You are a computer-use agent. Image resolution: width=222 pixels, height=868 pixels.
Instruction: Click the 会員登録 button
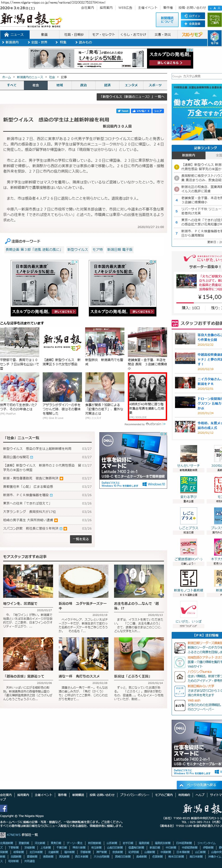(193, 24)
